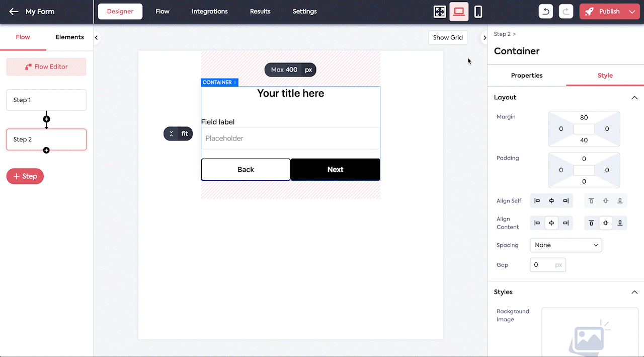Switch to the Properties tab
Image resolution: width=644 pixels, height=357 pixels.
(527, 76)
